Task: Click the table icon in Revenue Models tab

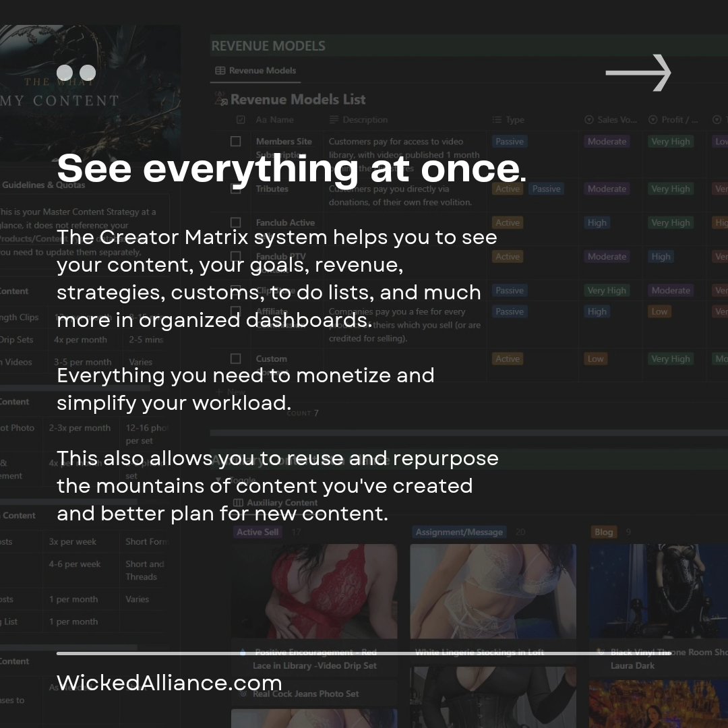Action: click(220, 71)
